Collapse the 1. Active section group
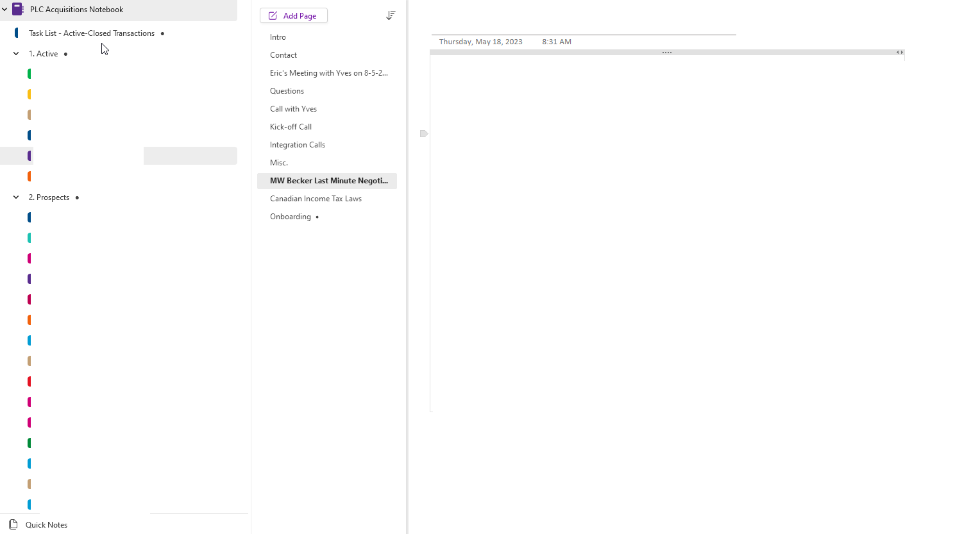 15,53
